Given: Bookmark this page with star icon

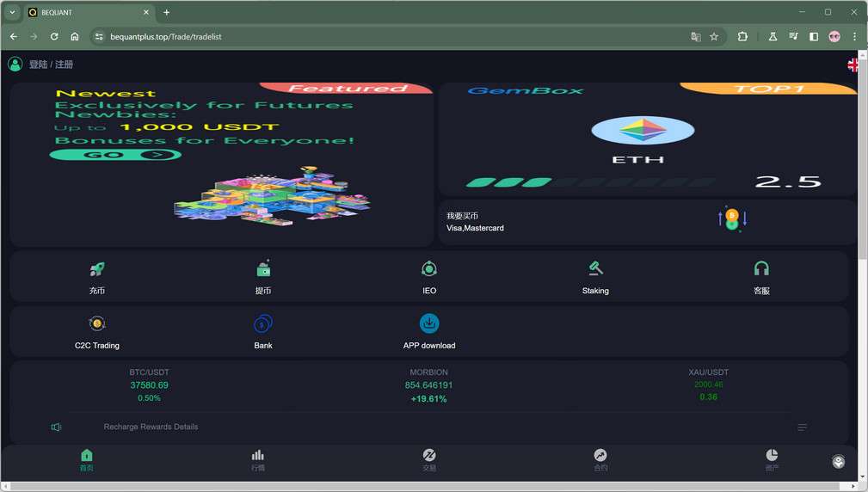Looking at the screenshot, I should point(714,36).
